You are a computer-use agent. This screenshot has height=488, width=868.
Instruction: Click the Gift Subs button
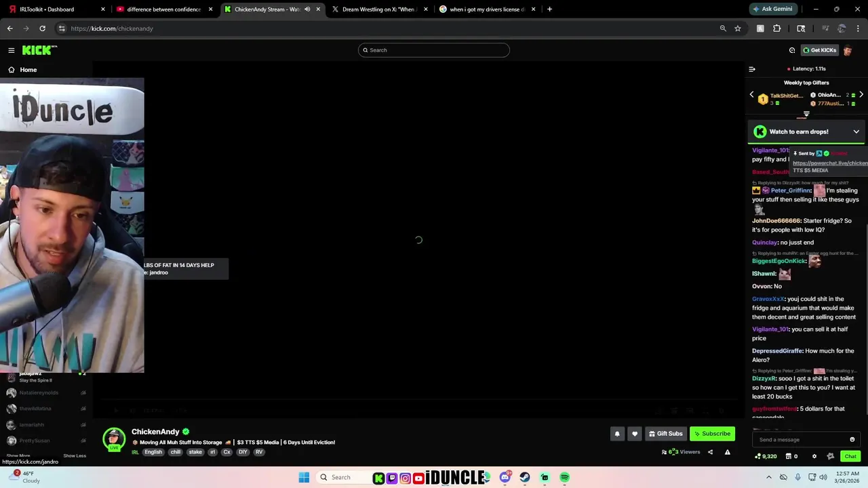(x=665, y=434)
